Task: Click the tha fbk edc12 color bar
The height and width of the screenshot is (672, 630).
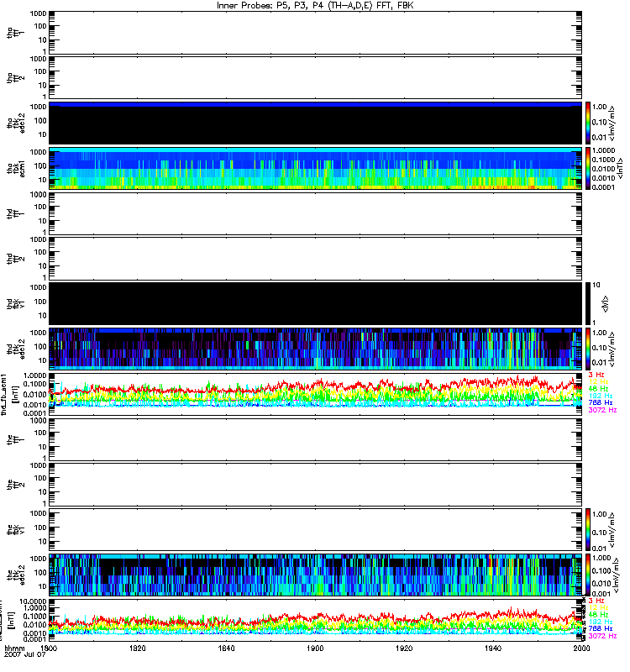Action: click(588, 123)
